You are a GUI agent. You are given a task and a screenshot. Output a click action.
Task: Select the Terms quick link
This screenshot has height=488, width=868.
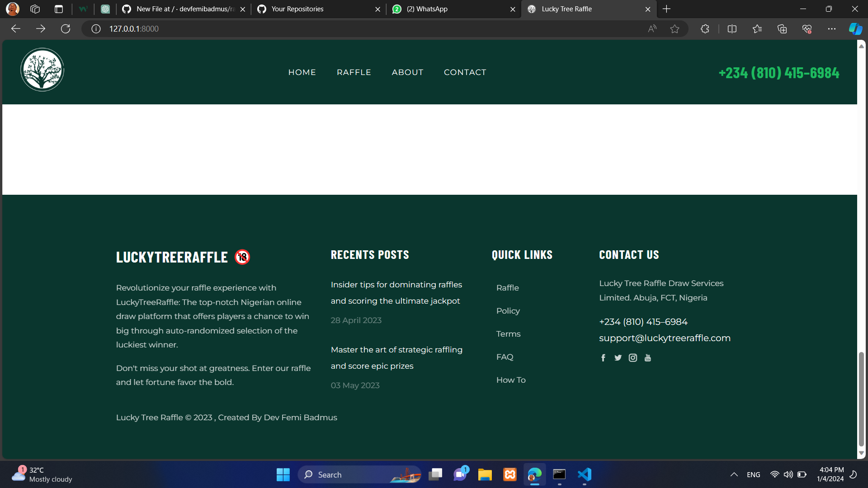tap(508, 333)
